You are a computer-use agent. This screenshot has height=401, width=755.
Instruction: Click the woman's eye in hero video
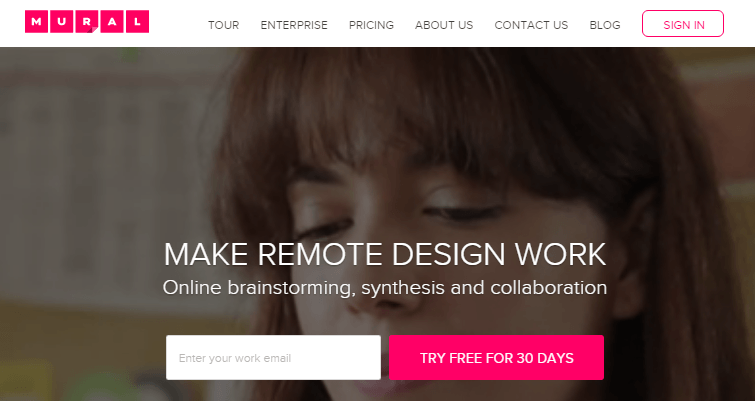(460, 210)
